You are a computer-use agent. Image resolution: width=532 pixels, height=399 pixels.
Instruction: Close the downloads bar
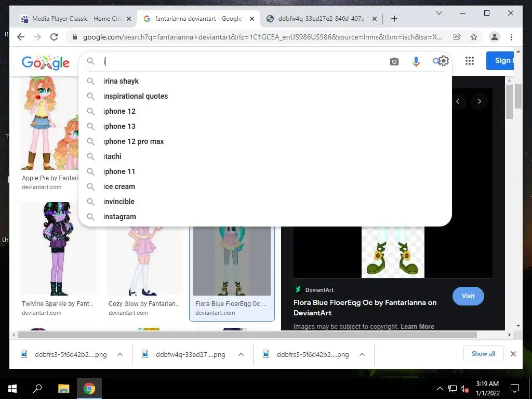pos(513,354)
